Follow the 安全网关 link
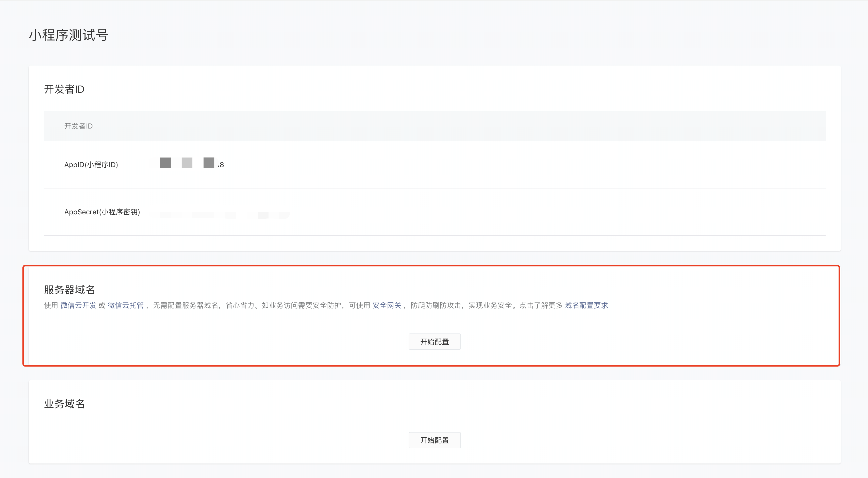 (387, 305)
